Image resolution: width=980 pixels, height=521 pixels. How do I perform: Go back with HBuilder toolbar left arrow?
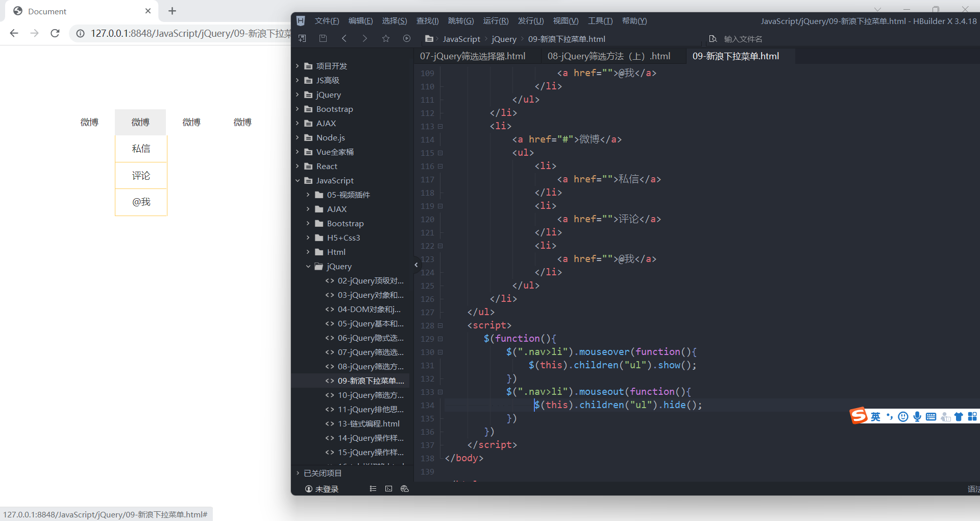pos(344,38)
